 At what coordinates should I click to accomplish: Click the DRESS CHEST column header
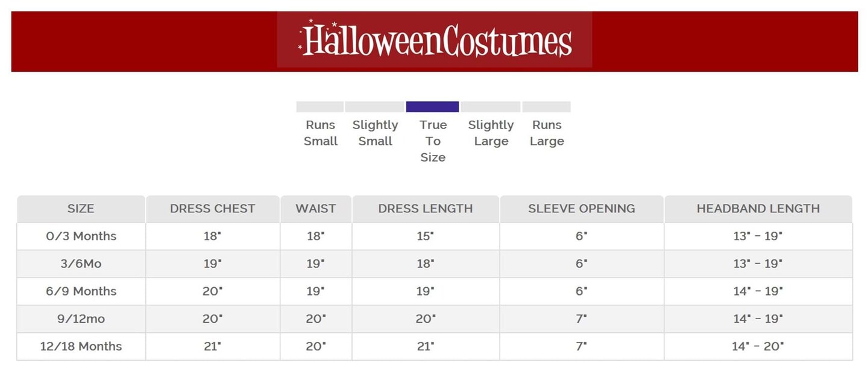point(212,209)
